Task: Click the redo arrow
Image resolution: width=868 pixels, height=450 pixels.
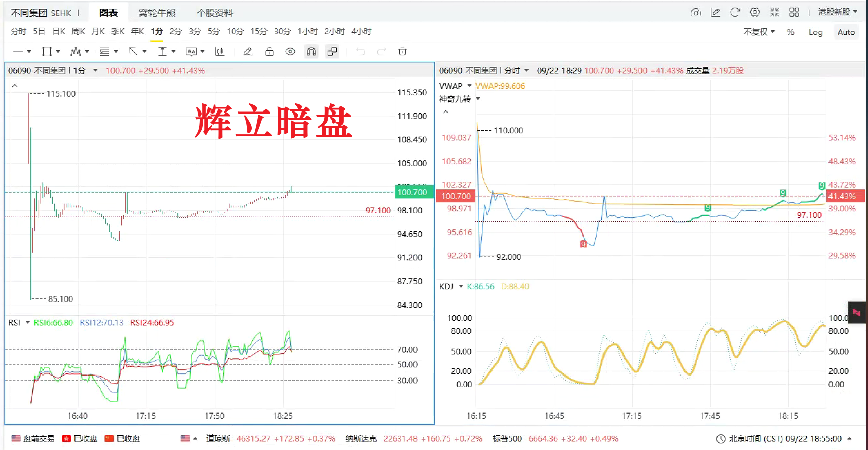Action: [382, 52]
